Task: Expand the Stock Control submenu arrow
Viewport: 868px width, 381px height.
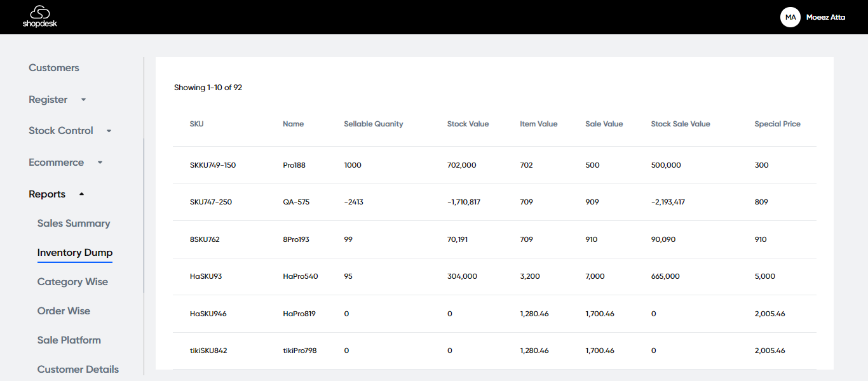Action: point(109,131)
